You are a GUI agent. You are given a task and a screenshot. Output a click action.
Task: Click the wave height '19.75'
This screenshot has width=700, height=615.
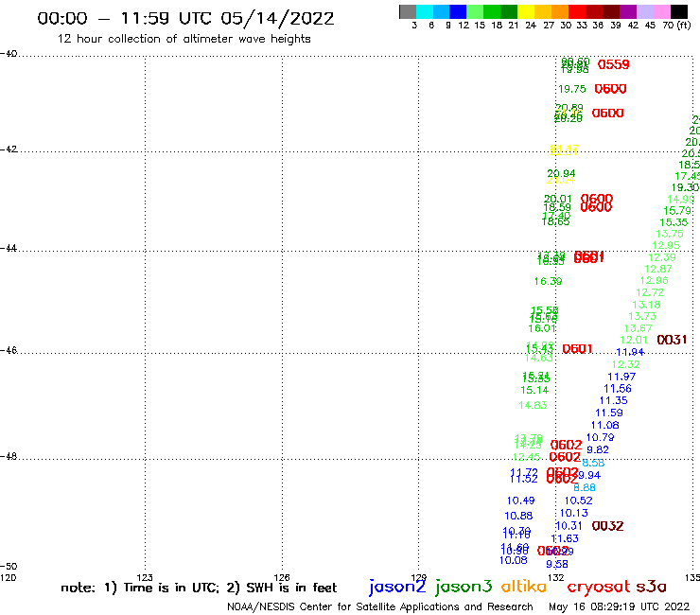point(572,89)
